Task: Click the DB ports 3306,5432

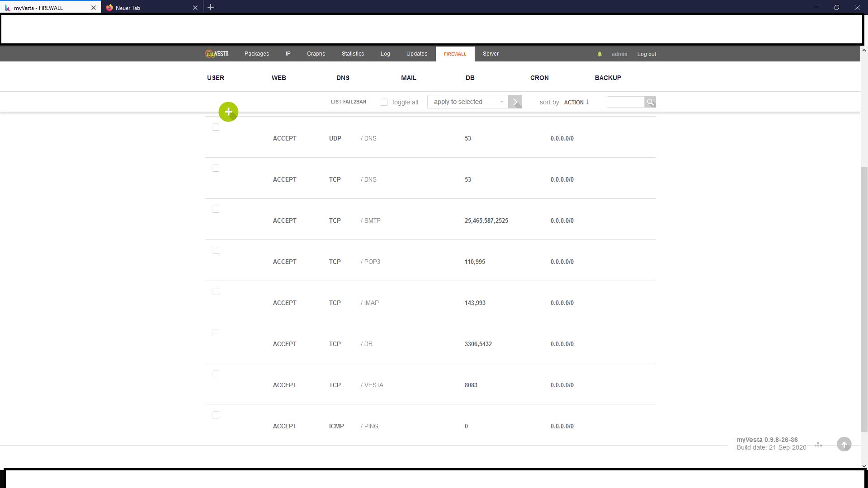Action: pos(478,344)
